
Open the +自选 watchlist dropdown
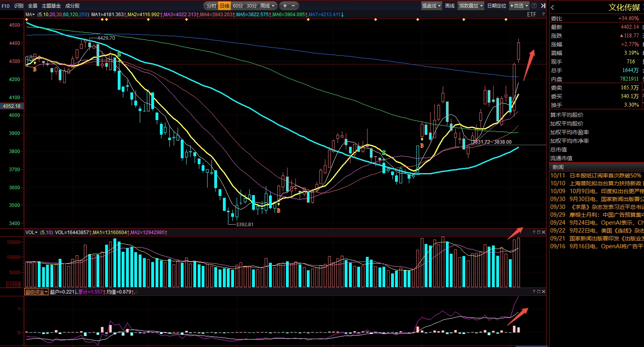tap(519, 6)
